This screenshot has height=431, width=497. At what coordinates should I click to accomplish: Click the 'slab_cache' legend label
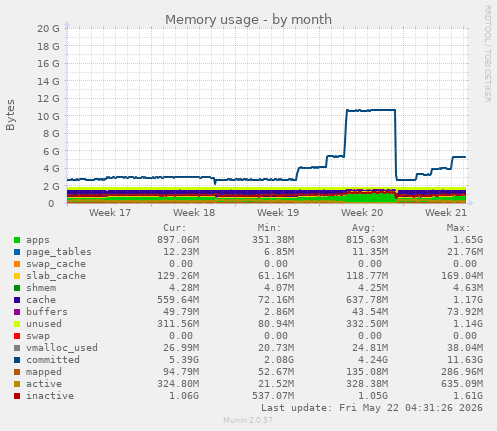click(56, 276)
